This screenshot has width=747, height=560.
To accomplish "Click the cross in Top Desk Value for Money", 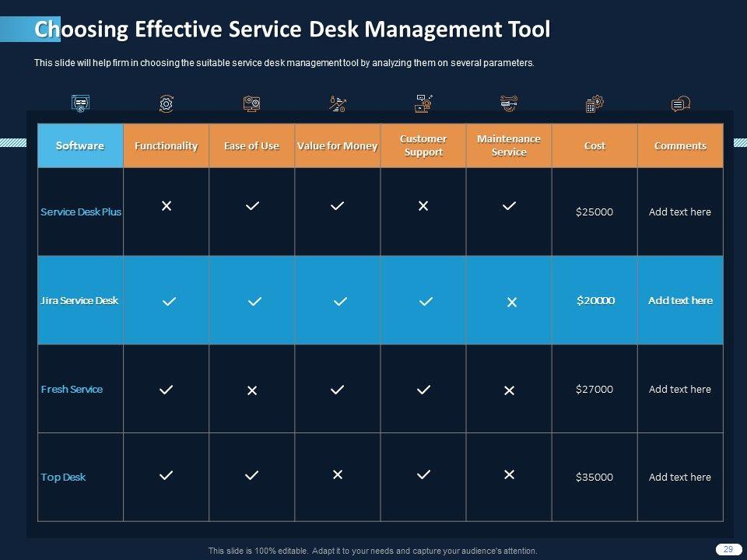I will pyautogui.click(x=337, y=474).
